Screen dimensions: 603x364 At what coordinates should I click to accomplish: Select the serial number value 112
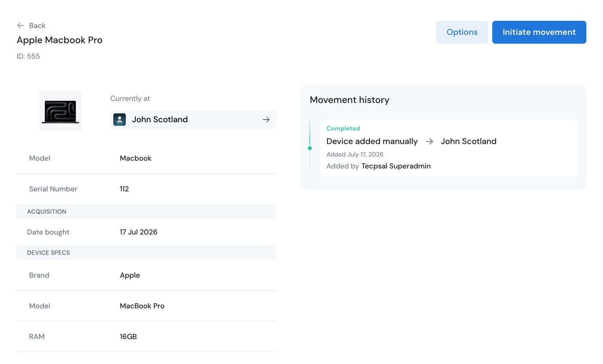tap(124, 189)
